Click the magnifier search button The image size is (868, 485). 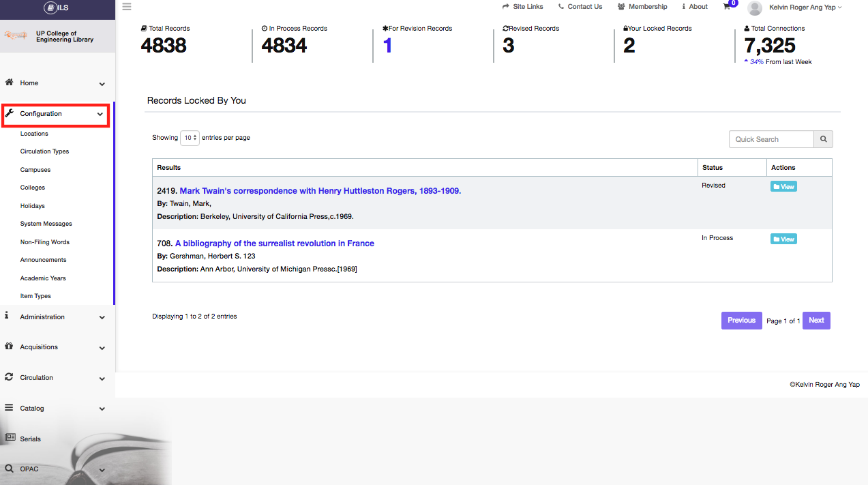[x=823, y=139]
